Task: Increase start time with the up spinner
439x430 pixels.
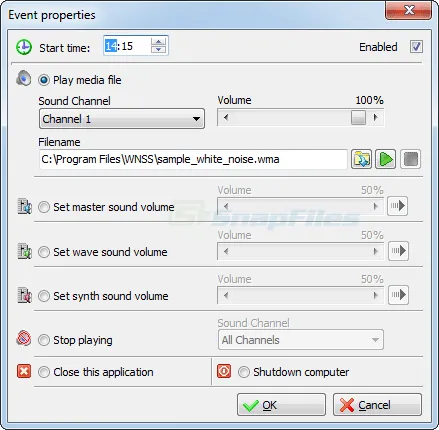Action: (x=159, y=42)
